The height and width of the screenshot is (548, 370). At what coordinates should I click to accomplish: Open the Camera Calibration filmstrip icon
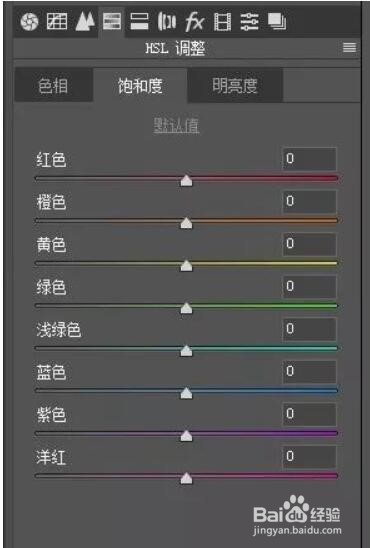(x=222, y=22)
